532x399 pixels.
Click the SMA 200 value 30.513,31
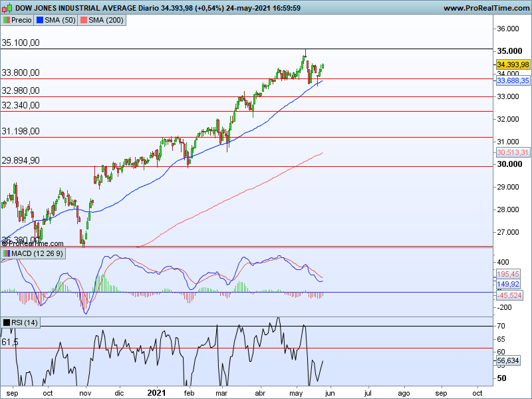click(x=513, y=152)
